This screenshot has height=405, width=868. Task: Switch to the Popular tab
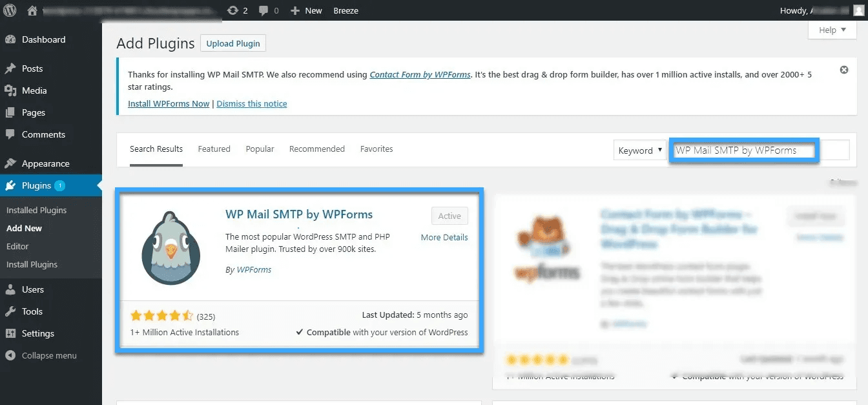[260, 149]
